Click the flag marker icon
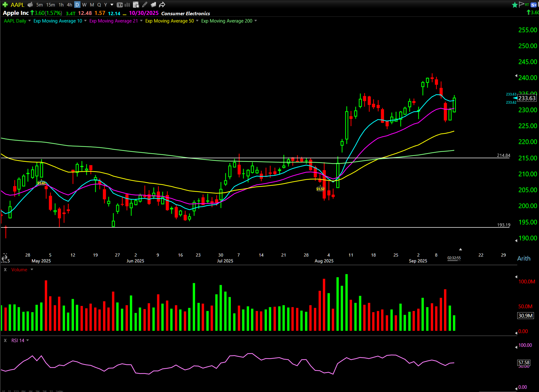The width and height of the screenshot is (539, 392). (522, 5)
